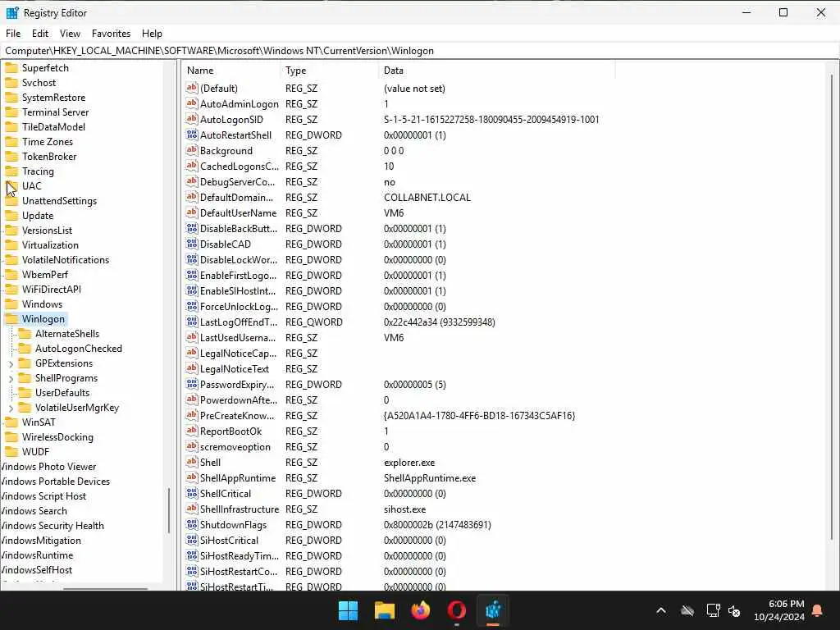Sort values by the Data column header
Screen dimensions: 840x630
coord(496,71)
